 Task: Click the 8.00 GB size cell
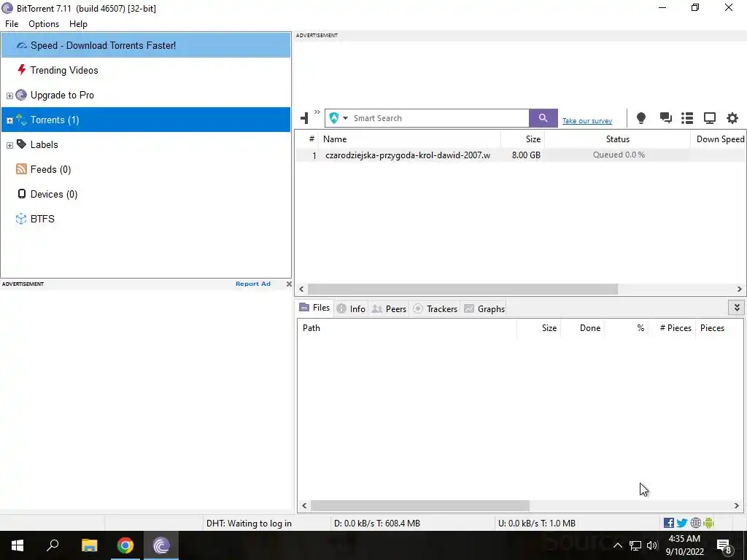526,155
